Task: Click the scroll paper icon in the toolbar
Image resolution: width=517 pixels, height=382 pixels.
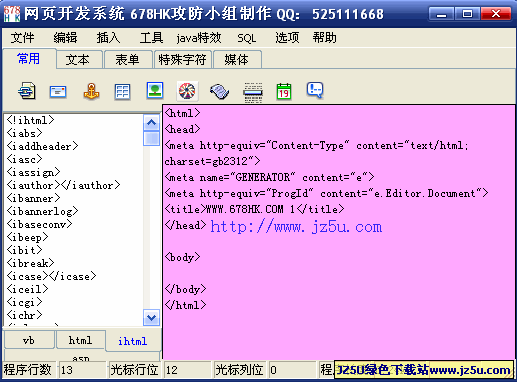Action: coord(219,91)
